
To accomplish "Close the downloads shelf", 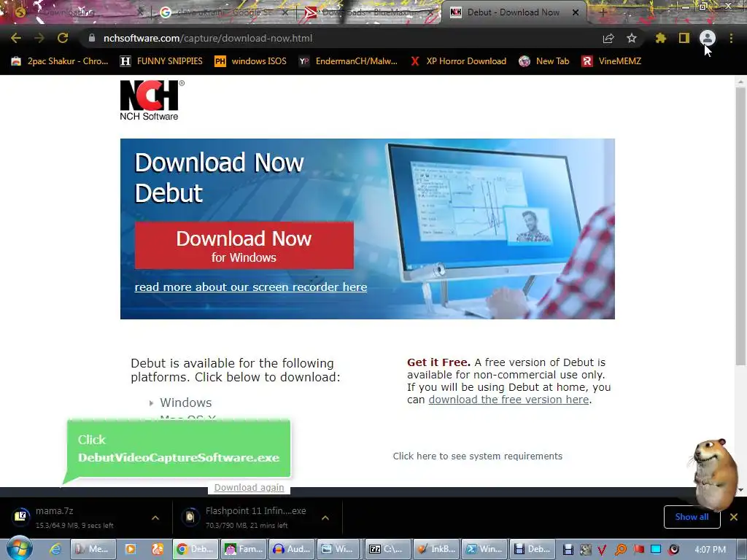I will (734, 517).
